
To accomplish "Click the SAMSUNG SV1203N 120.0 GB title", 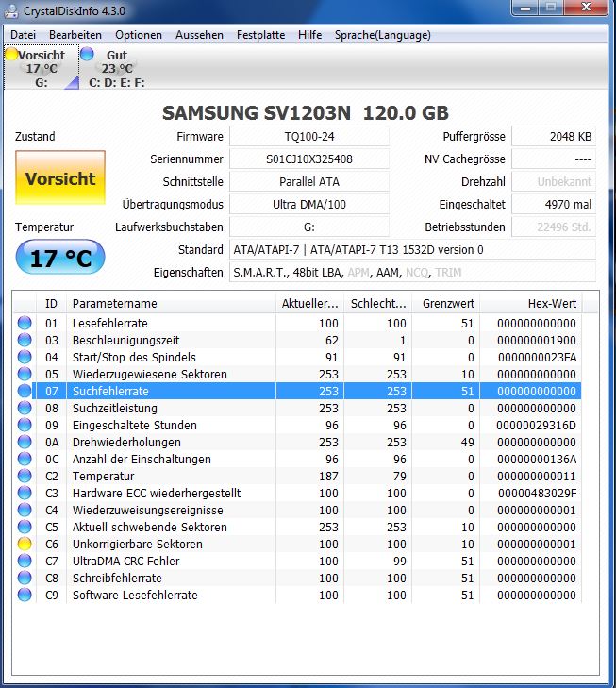I will 306,112.
